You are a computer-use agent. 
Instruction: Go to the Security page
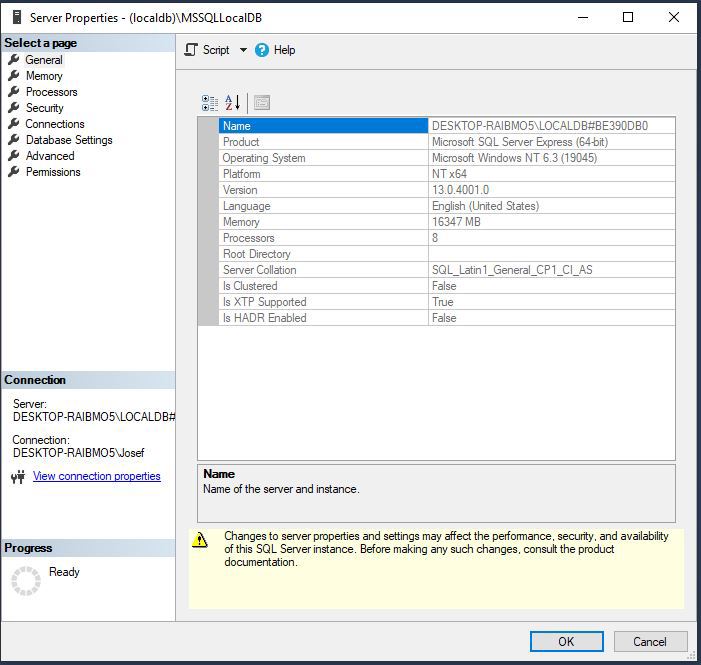click(x=45, y=108)
